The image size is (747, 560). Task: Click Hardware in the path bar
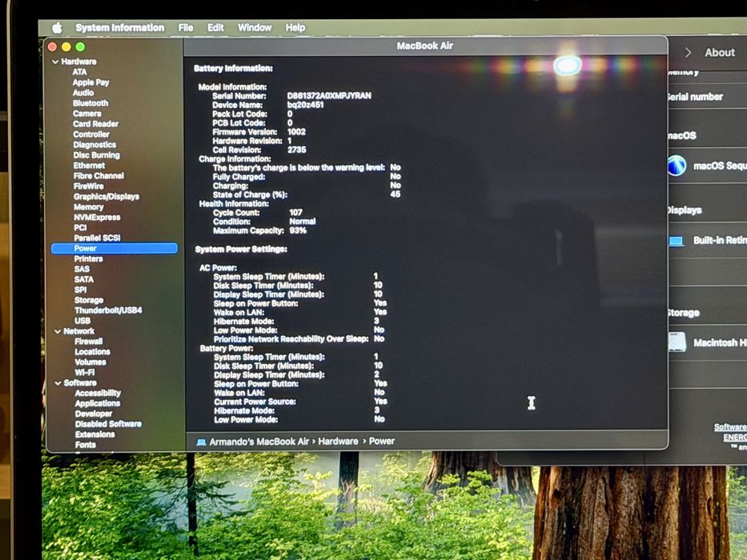[338, 442]
